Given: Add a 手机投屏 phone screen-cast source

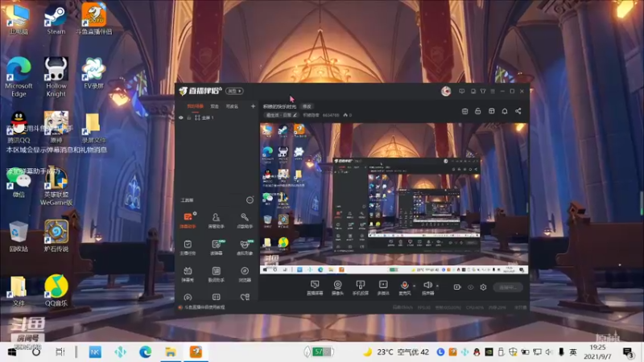Looking at the screenshot, I should (x=360, y=288).
